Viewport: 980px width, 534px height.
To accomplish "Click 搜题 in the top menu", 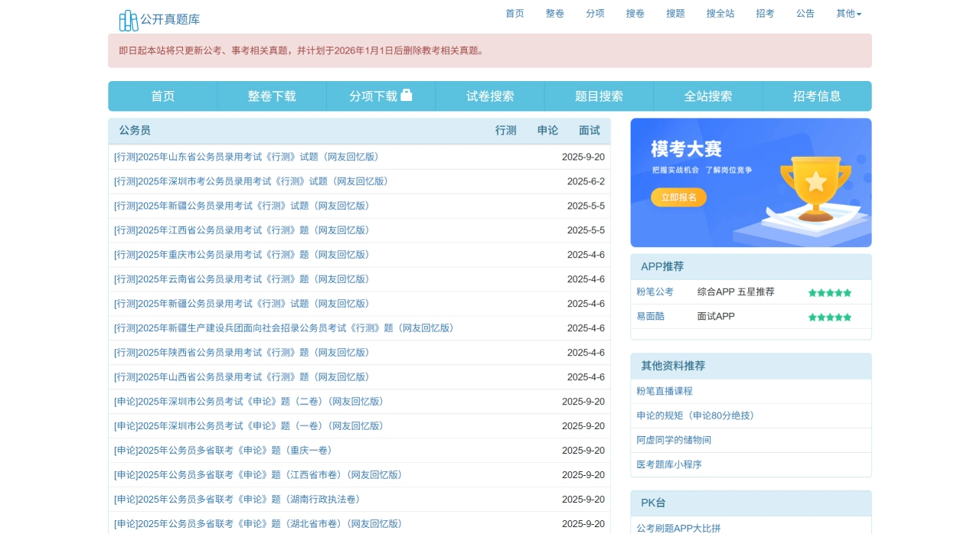I will (675, 14).
